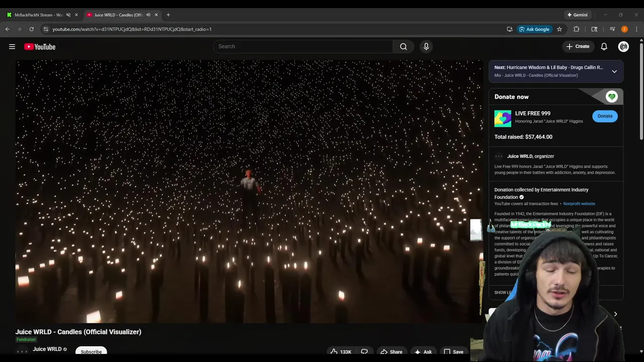644x362 pixels.
Task: Click Next: Hurricane Wisdom & Lil Baby title
Action: (548, 67)
